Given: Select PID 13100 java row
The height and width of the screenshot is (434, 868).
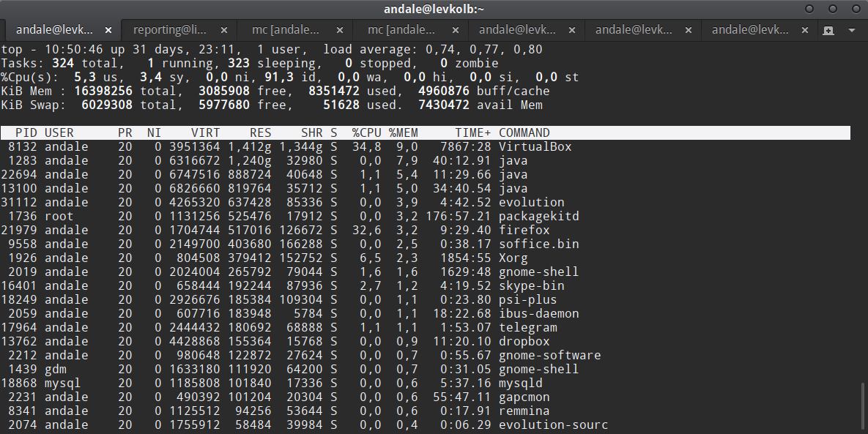Looking at the screenshot, I should (x=425, y=189).
